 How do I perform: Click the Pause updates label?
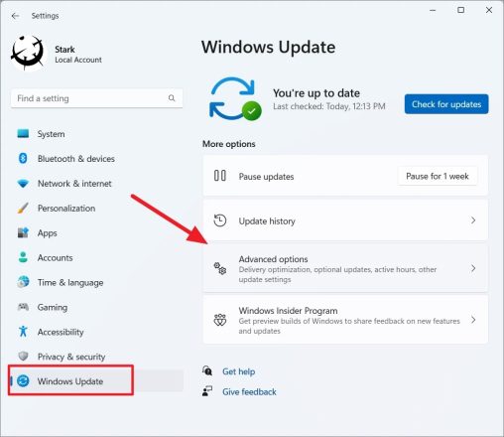point(266,177)
